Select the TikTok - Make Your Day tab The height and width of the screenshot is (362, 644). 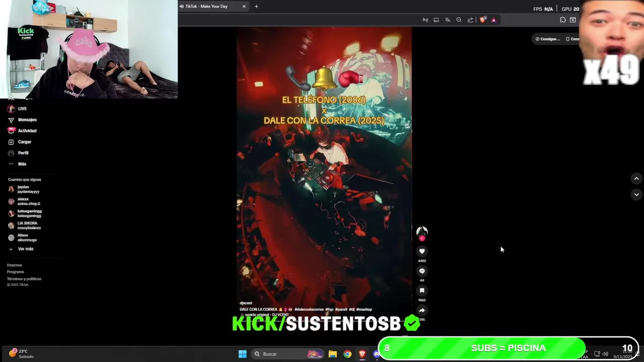(213, 7)
